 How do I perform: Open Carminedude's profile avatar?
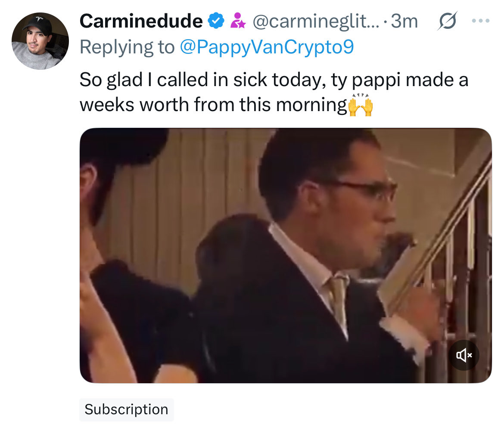click(x=40, y=41)
